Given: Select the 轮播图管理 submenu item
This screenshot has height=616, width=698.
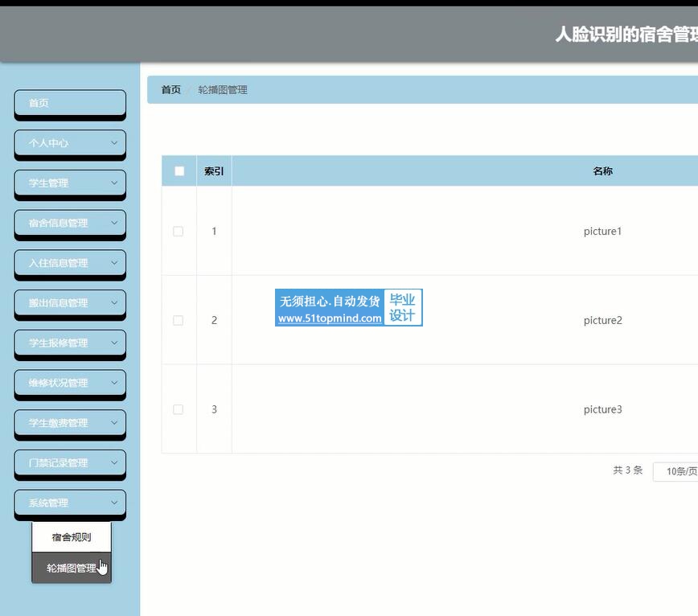Looking at the screenshot, I should point(72,568).
